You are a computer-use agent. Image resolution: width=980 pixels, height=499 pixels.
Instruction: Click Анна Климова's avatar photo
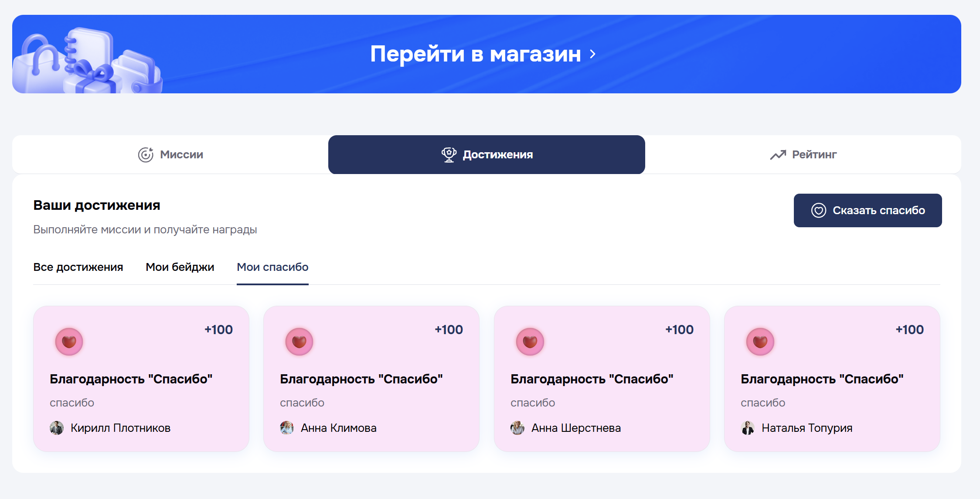coord(287,428)
